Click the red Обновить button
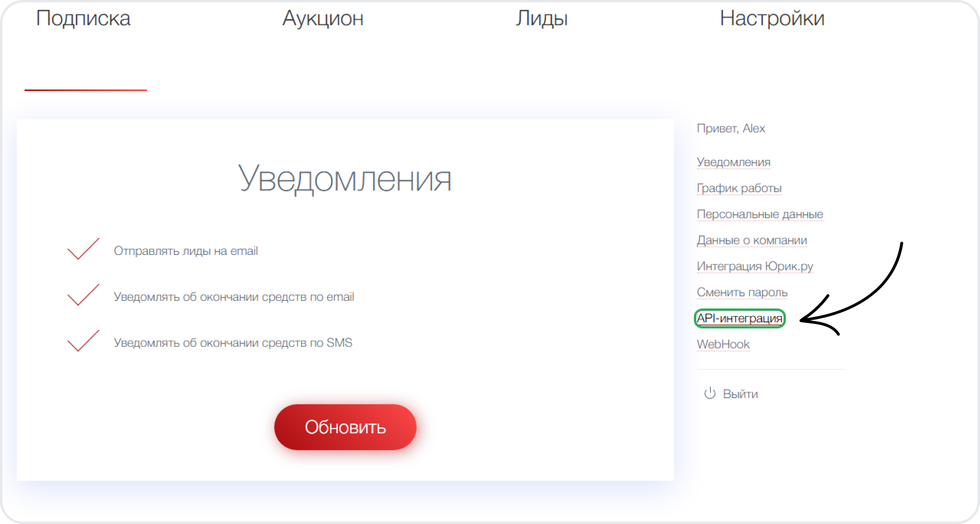Image resolution: width=980 pixels, height=524 pixels. click(x=345, y=427)
